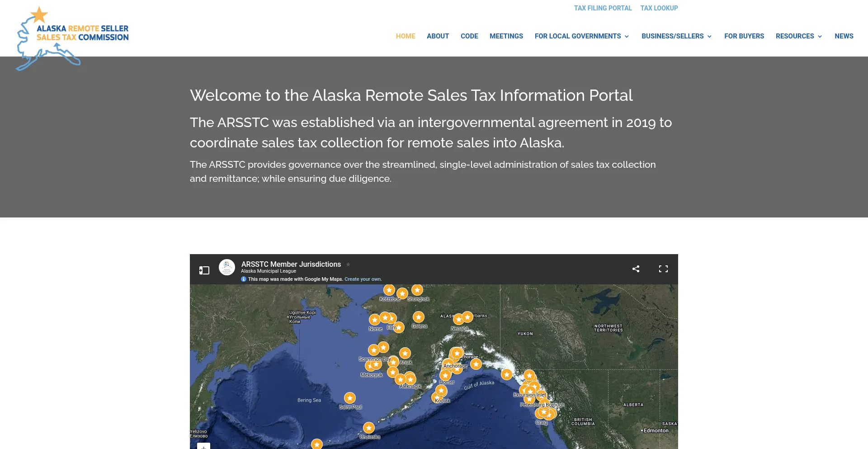The height and width of the screenshot is (449, 868).
Task: Select the Unalaska star map marker
Action: (x=369, y=428)
